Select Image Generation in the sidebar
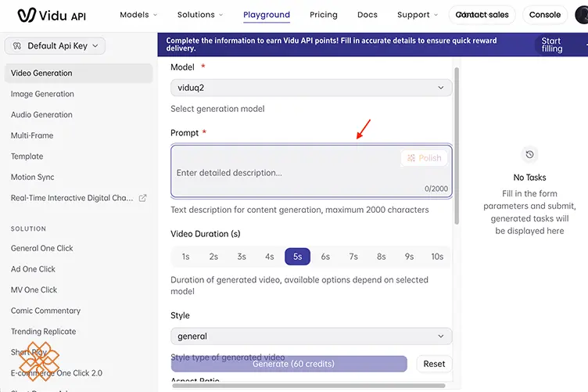The width and height of the screenshot is (588, 392). [x=42, y=94]
